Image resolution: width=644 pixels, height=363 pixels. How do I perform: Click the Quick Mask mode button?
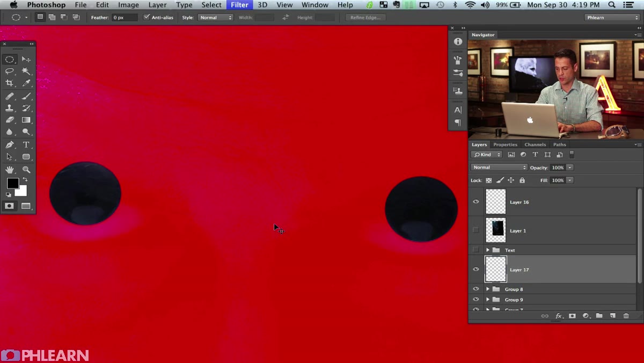(x=10, y=206)
